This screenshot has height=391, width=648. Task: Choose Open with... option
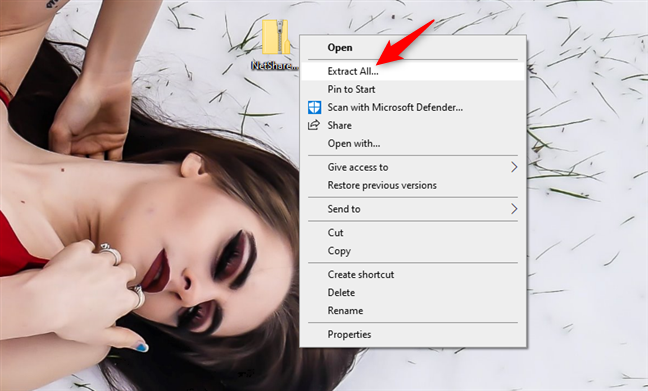coord(413,143)
